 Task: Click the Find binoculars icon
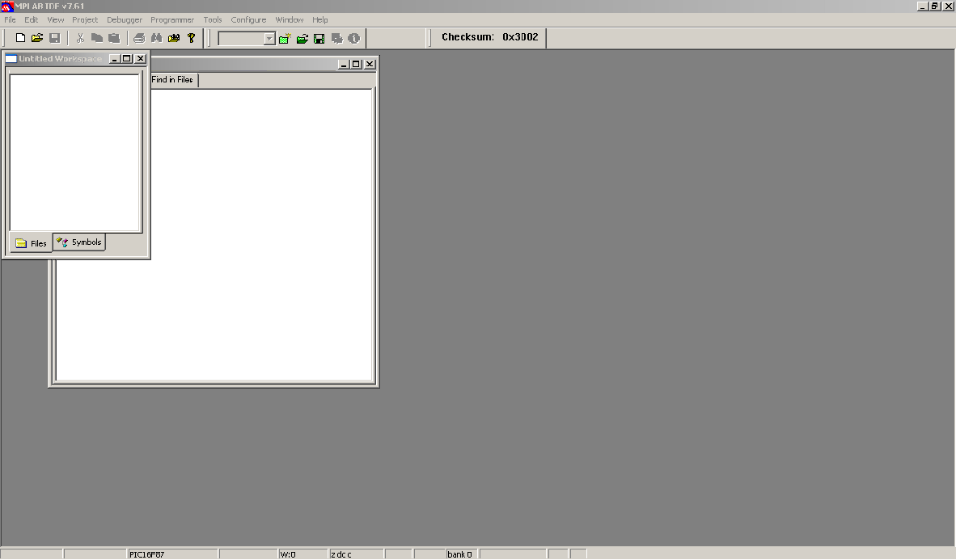(156, 38)
